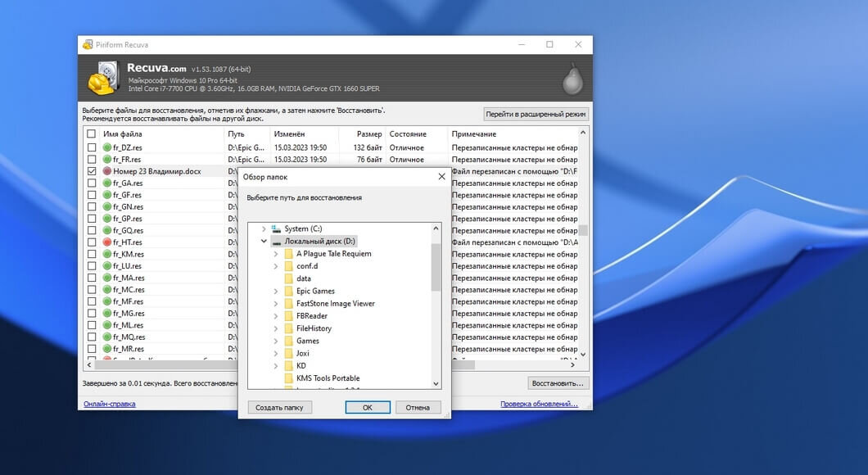Collapse the Локальный диск (D:) node

(264, 242)
